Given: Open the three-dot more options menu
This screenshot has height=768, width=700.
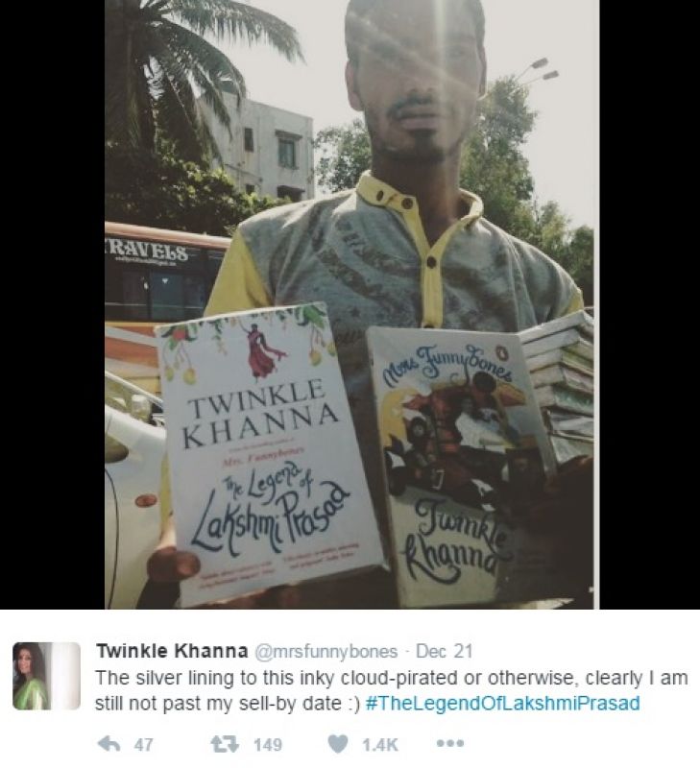Looking at the screenshot, I should [450, 743].
